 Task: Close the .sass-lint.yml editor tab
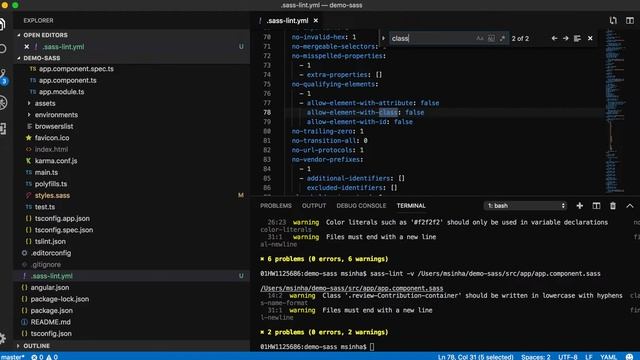[x=316, y=20]
